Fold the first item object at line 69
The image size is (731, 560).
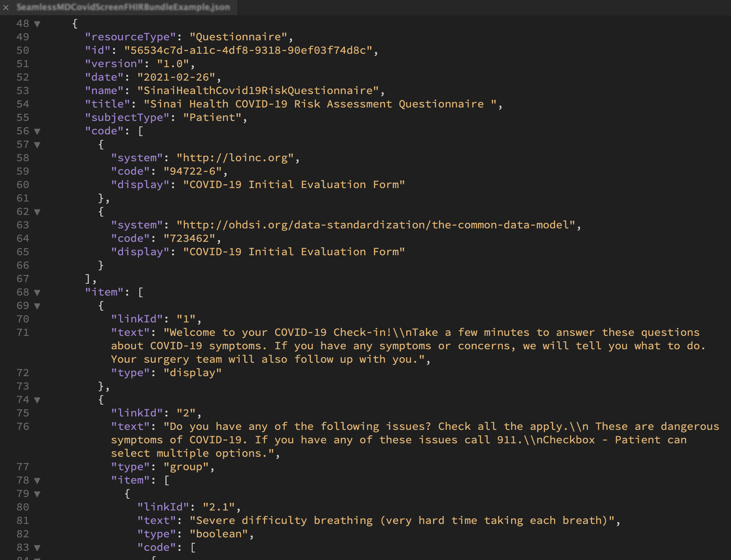pos(37,306)
